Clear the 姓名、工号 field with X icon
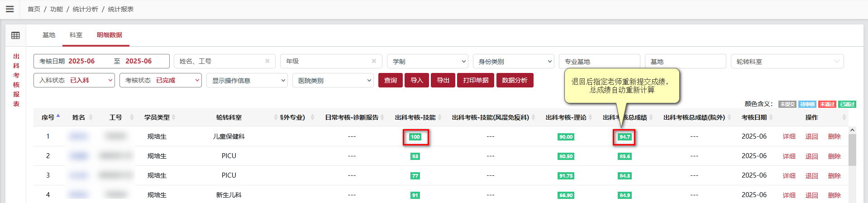 (267, 61)
